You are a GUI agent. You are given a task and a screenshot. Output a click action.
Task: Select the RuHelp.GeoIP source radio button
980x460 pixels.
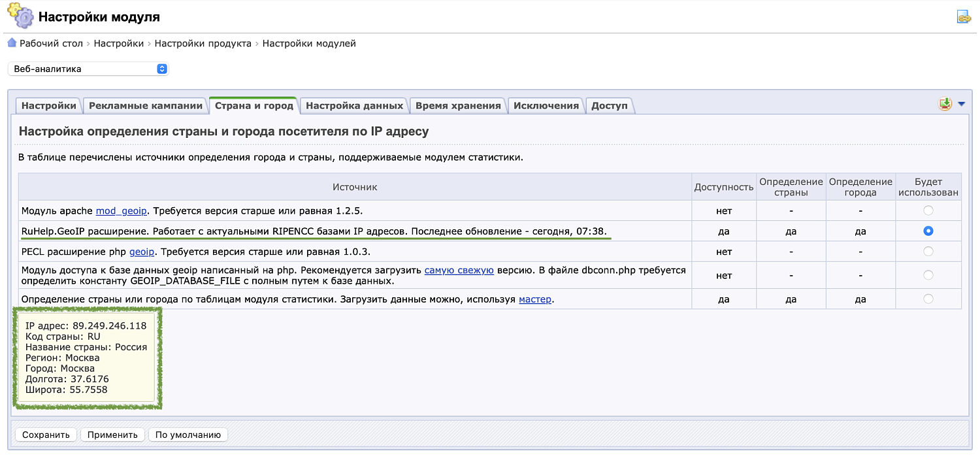pyautogui.click(x=928, y=231)
